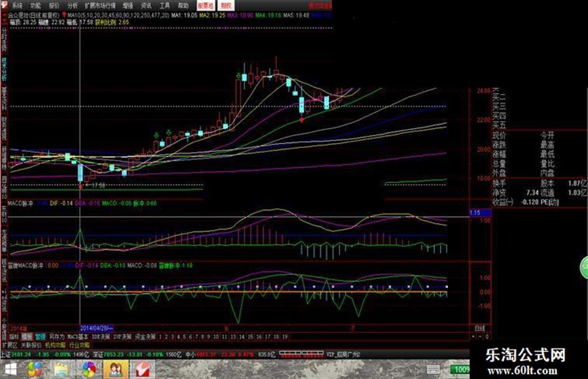
Task: Click the minus zoom button under 日线
Action: click(x=480, y=337)
